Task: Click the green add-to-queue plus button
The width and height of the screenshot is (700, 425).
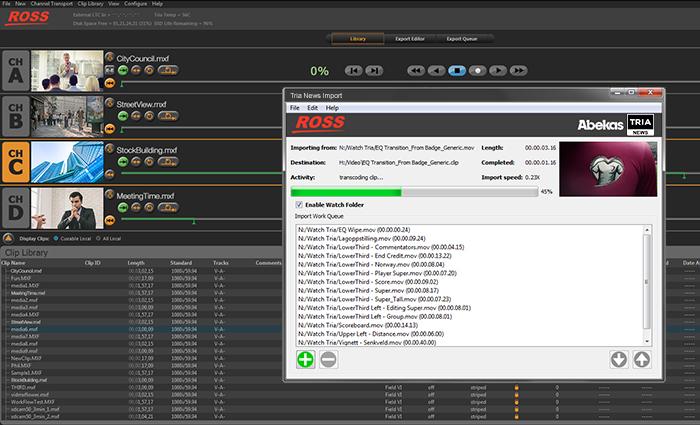Action: click(x=305, y=360)
